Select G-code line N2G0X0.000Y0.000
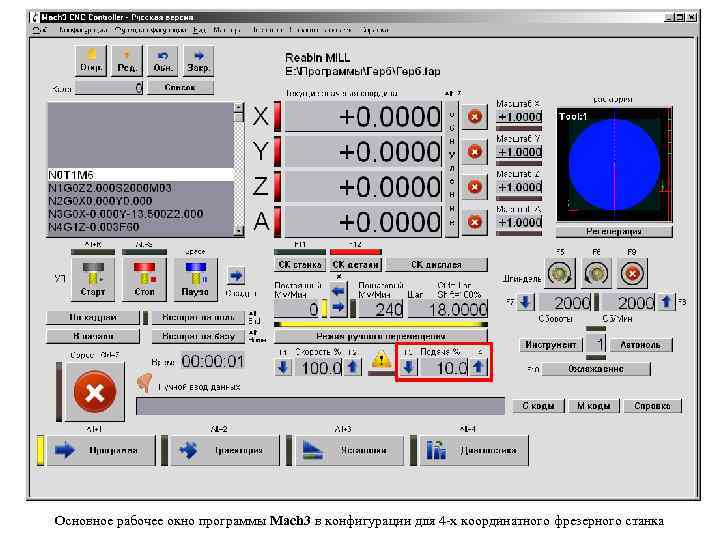The image size is (720, 540). (141, 201)
